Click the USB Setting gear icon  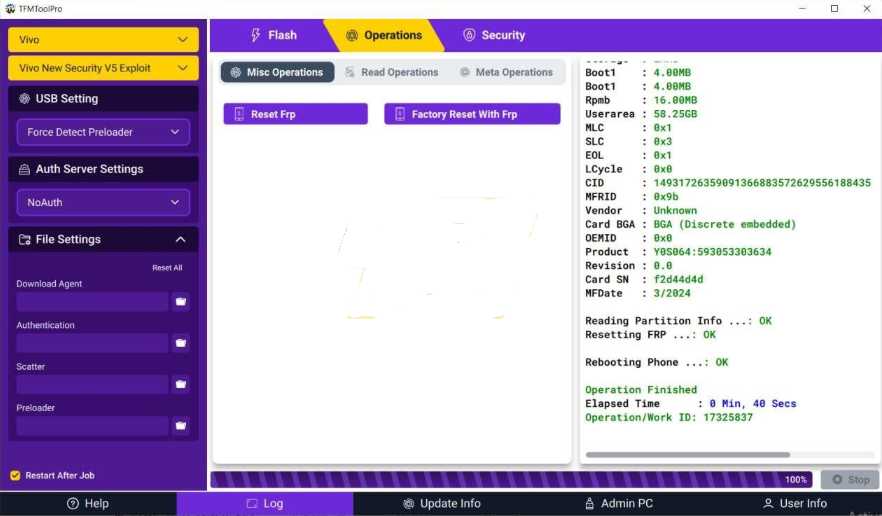point(24,99)
